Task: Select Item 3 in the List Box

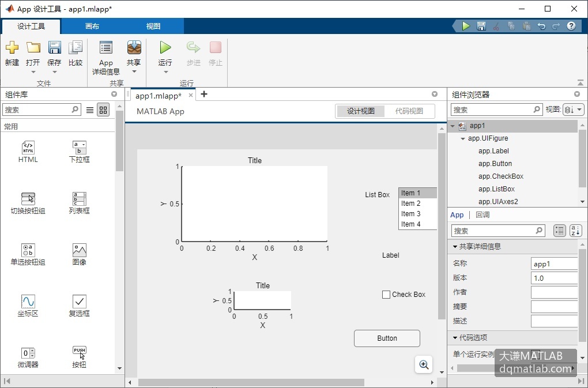Action: [x=417, y=214]
